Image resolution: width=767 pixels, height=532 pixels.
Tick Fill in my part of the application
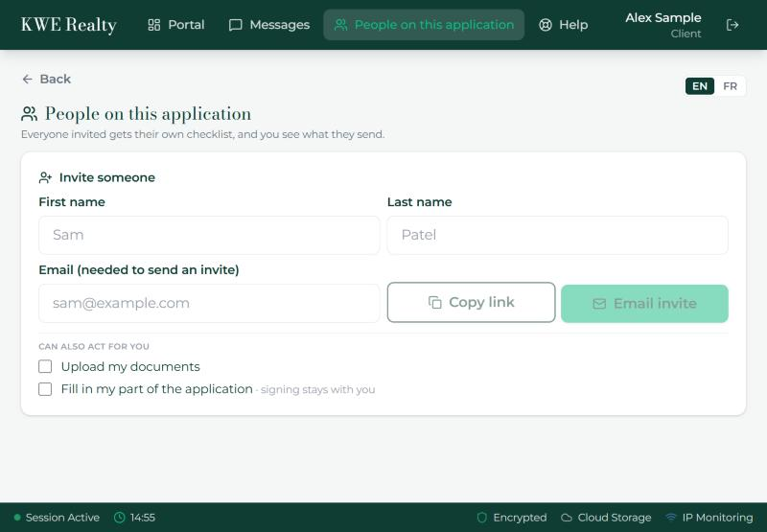click(45, 389)
